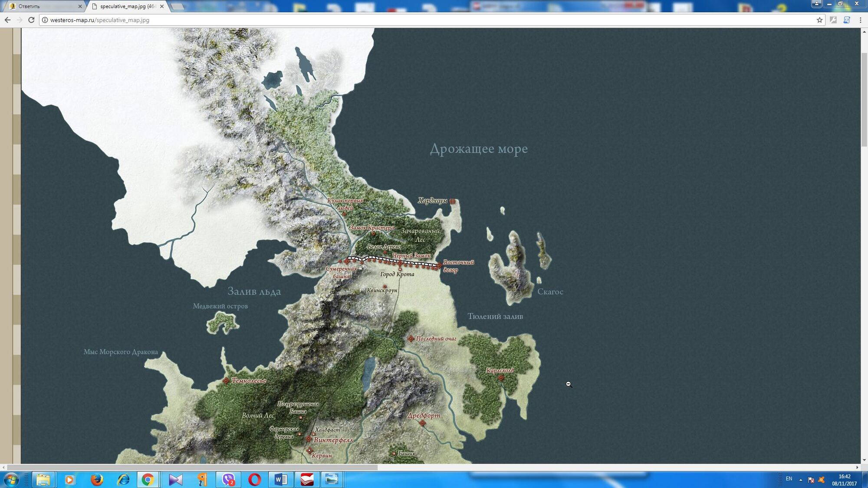Open the Opera browser taskbar icon
Screen dimensions: 868x488
pyautogui.click(x=255, y=480)
